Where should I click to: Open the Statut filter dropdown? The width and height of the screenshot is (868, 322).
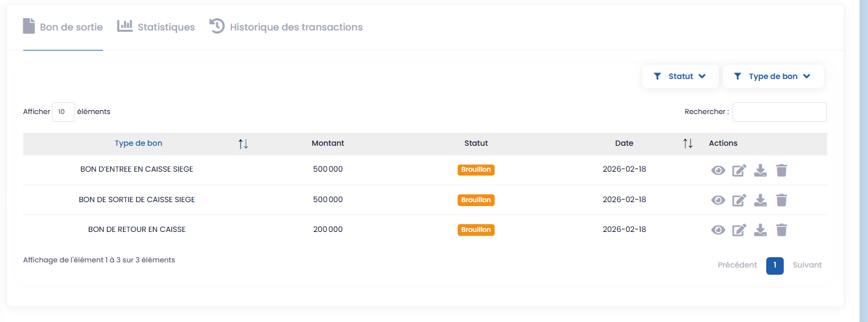click(680, 76)
